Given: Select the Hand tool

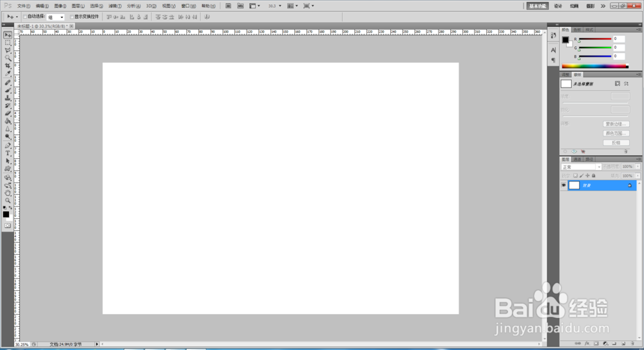Looking at the screenshot, I should tap(8, 193).
